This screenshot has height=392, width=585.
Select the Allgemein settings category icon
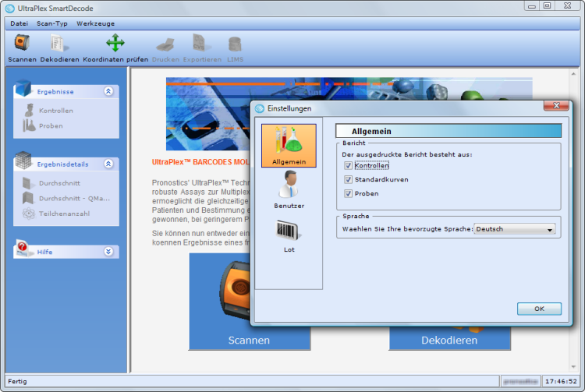289,146
